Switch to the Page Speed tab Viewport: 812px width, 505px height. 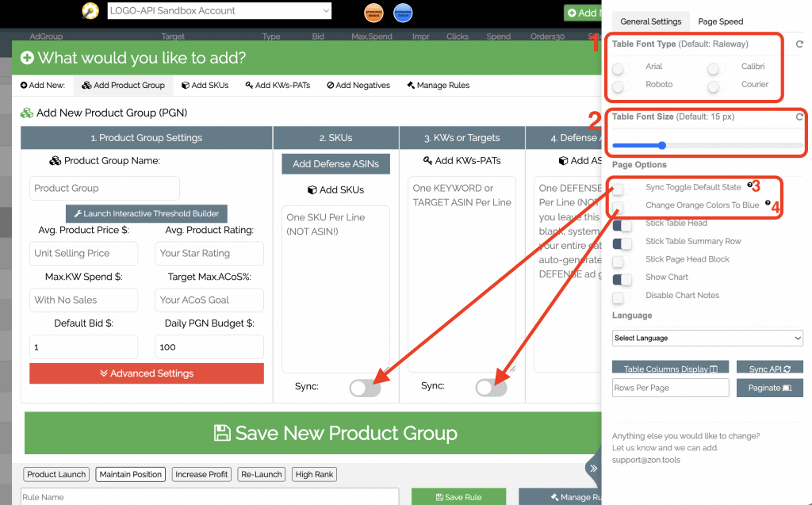click(x=720, y=21)
